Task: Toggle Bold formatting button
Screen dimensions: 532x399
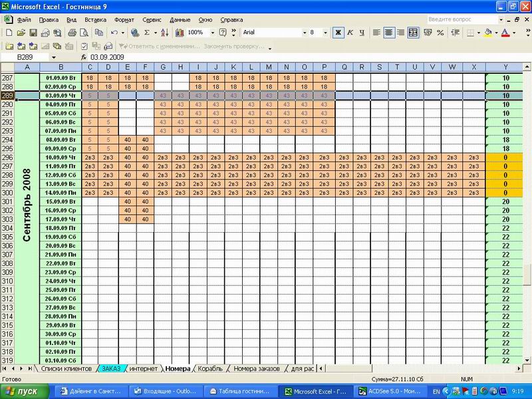Action: pyautogui.click(x=338, y=32)
